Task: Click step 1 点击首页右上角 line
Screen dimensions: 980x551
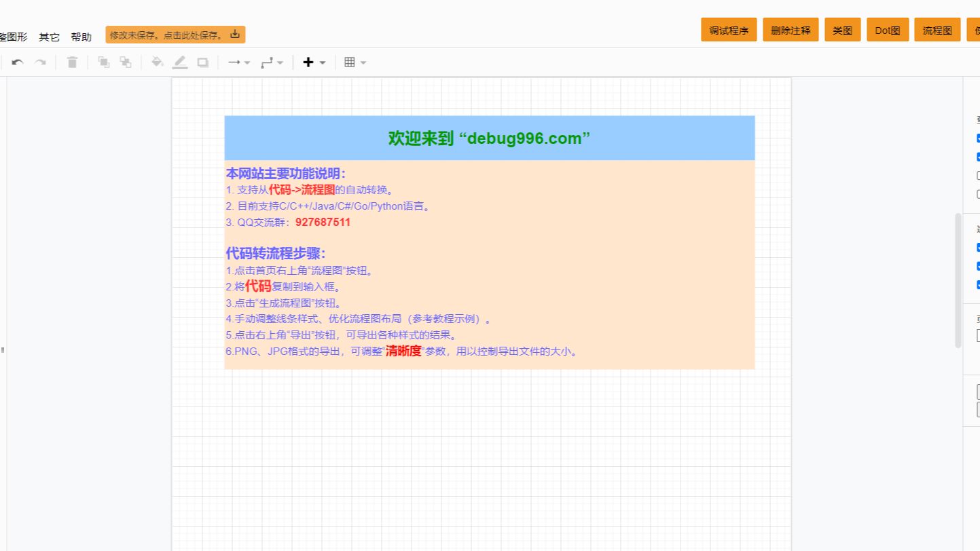Action: coord(300,271)
